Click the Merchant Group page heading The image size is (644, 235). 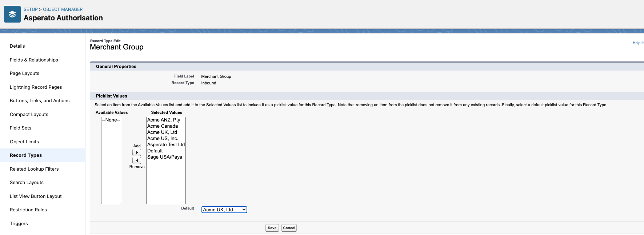(x=117, y=47)
